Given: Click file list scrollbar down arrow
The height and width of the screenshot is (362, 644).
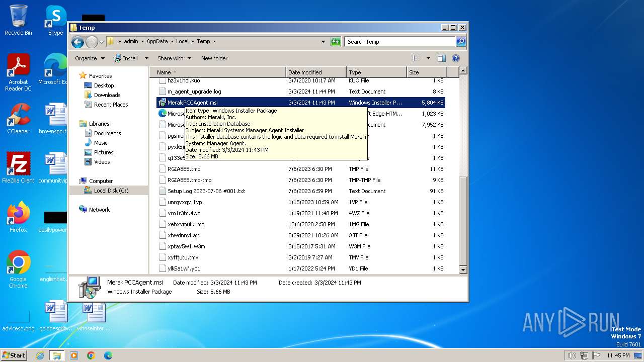Looking at the screenshot, I should coord(463,269).
